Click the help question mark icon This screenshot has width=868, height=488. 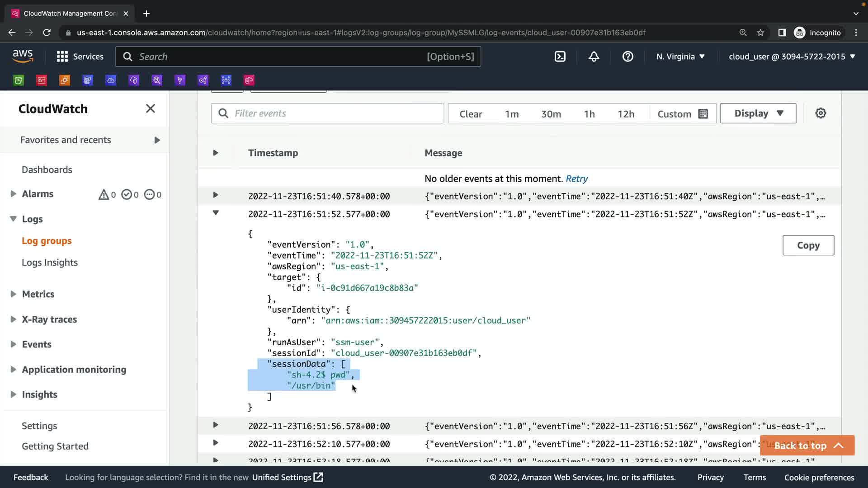pos(627,56)
